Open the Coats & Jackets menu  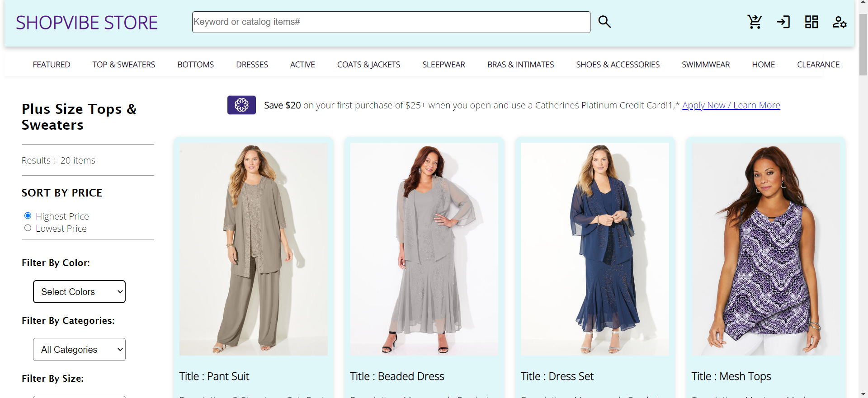point(368,65)
